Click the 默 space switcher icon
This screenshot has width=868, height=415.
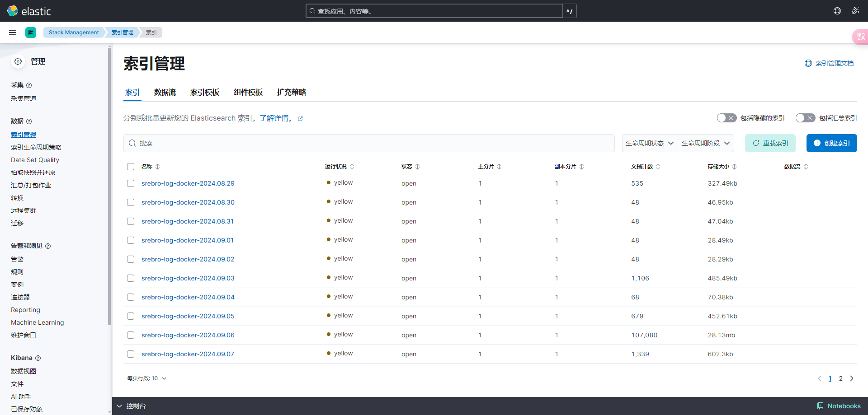(31, 32)
